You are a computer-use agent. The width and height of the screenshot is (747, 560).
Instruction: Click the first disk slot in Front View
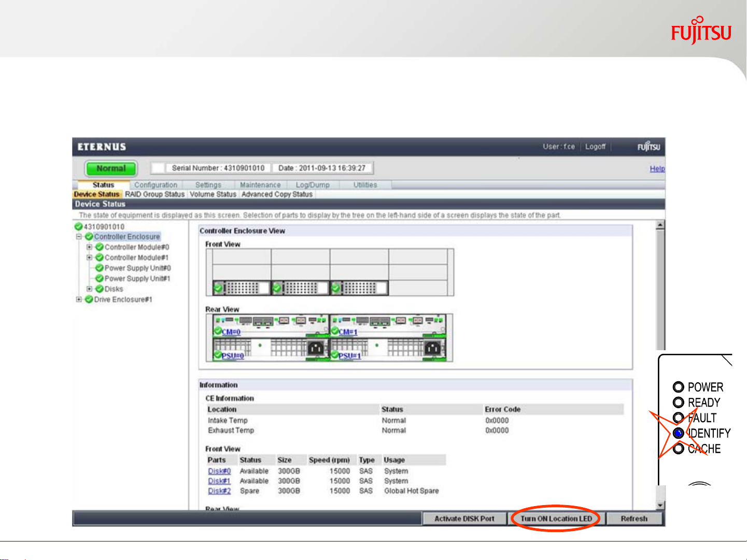[x=242, y=288]
